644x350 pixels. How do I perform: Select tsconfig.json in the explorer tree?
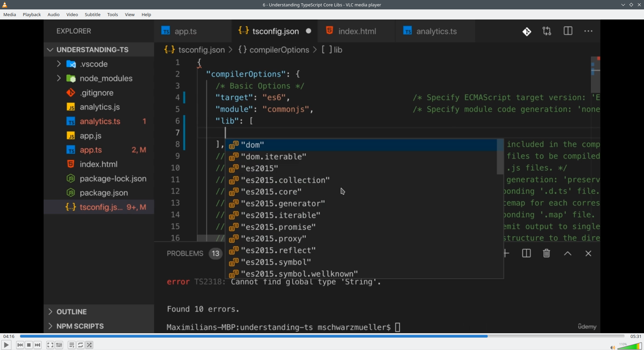click(99, 207)
